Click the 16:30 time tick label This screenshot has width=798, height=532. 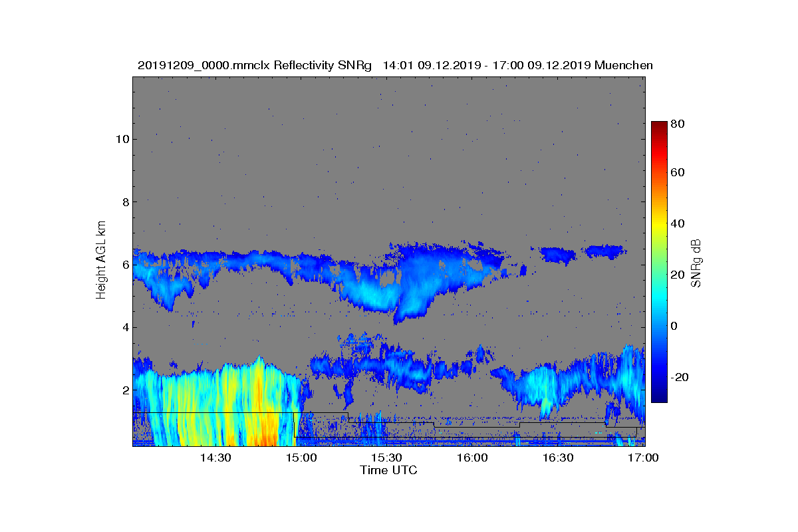[x=559, y=458]
